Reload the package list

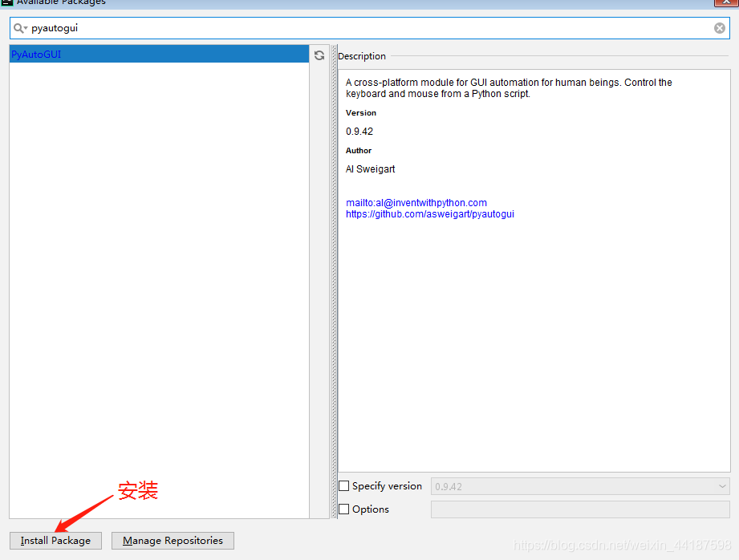pos(319,55)
